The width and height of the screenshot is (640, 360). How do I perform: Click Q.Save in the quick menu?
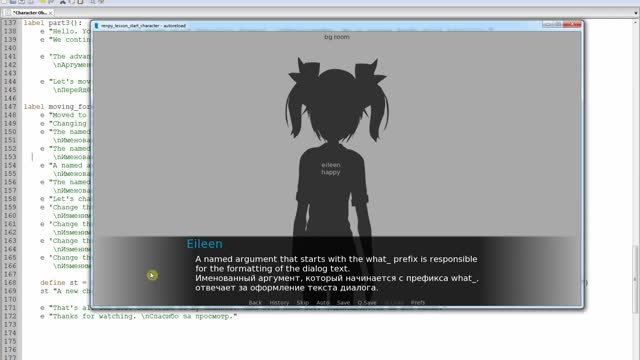coord(367,302)
